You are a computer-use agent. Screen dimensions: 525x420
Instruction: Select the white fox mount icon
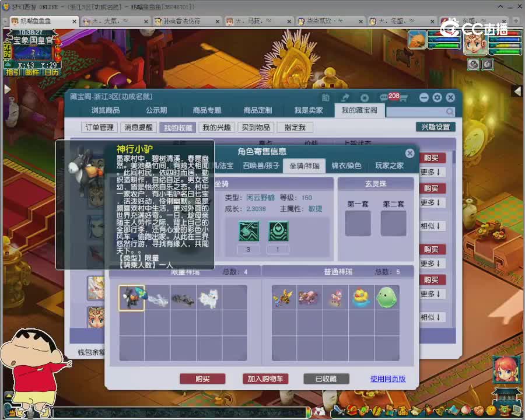click(209, 297)
